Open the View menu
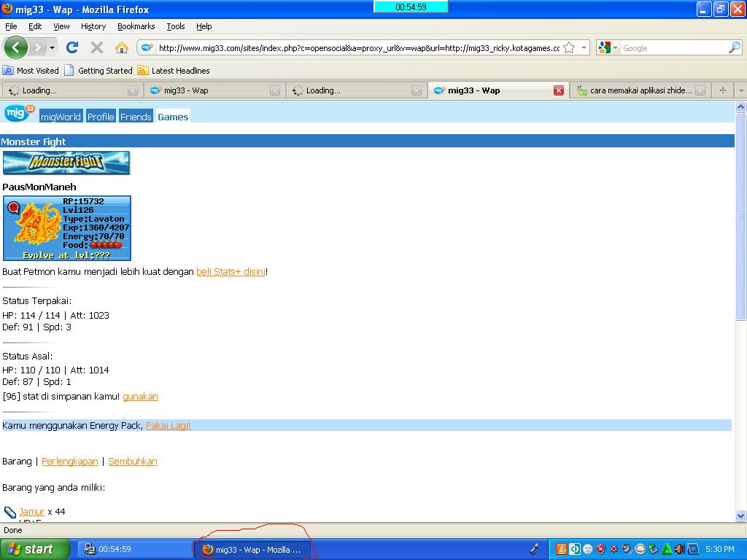 [61, 26]
